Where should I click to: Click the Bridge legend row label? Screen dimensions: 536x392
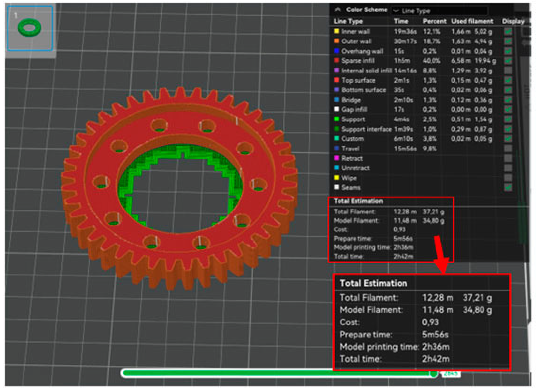[x=351, y=100]
